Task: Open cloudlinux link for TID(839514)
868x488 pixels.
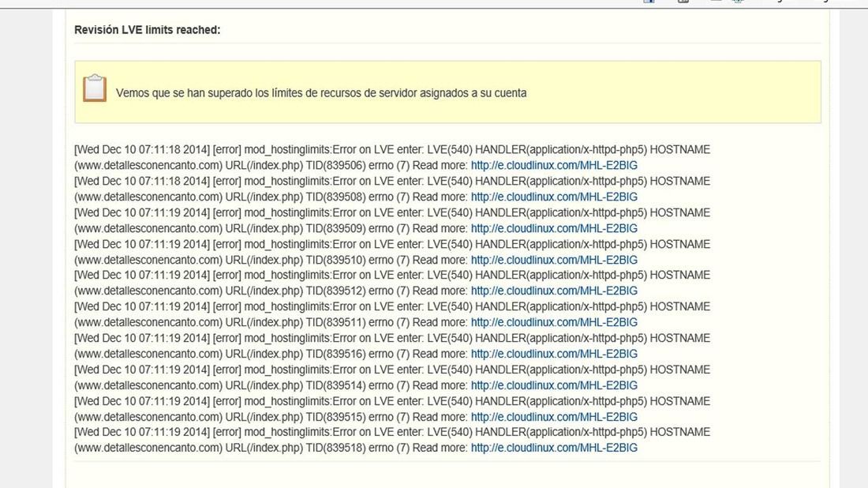Action: tap(554, 385)
